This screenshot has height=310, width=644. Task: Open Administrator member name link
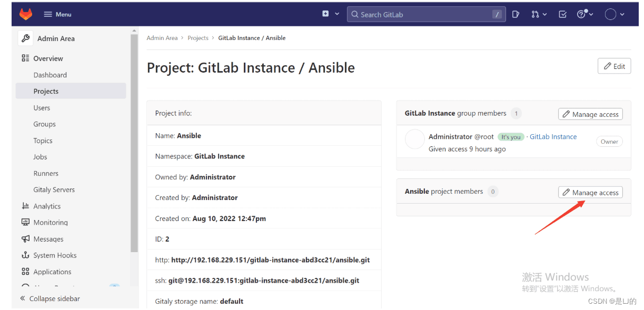(450, 136)
